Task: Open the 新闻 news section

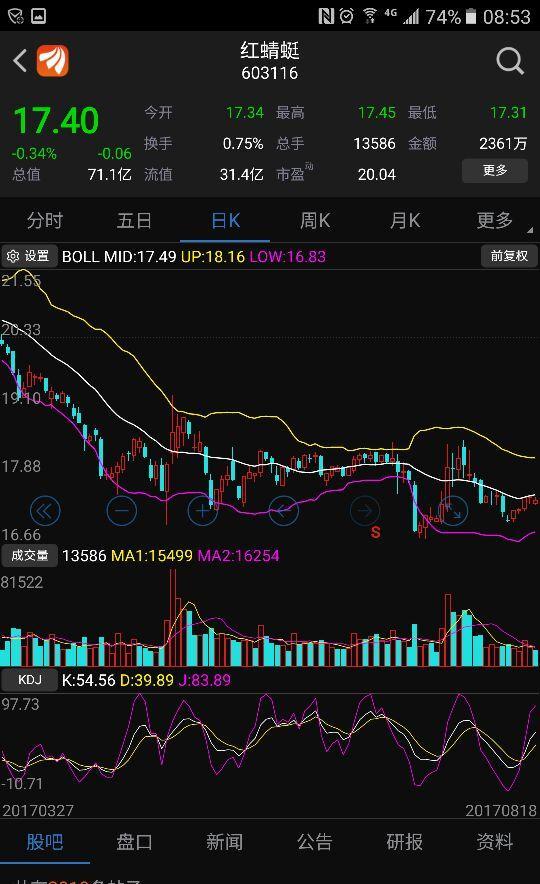Action: click(x=224, y=842)
